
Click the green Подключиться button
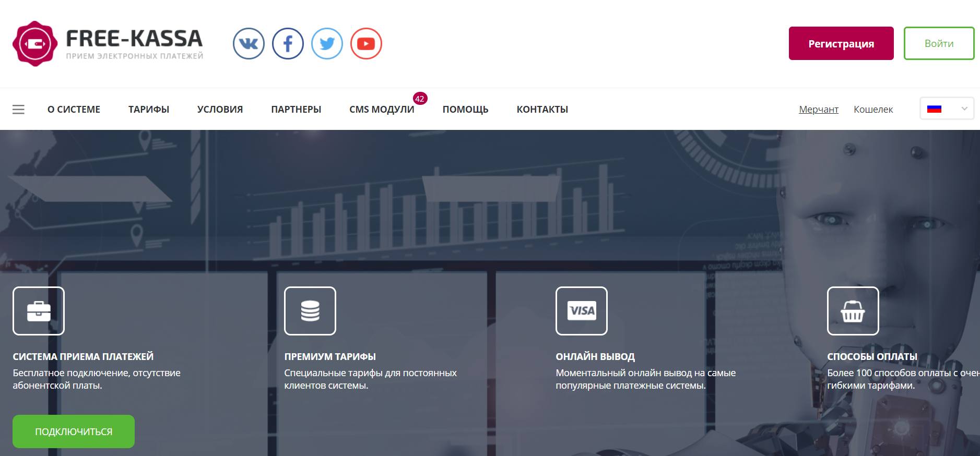click(74, 431)
